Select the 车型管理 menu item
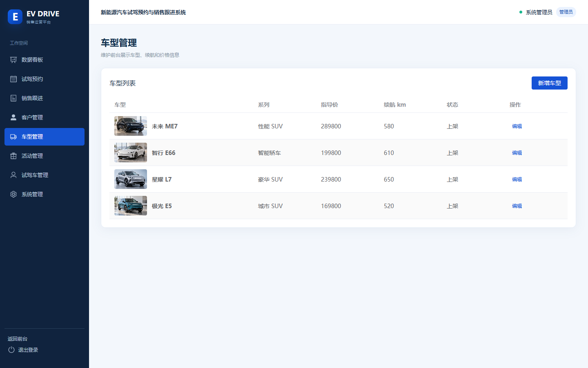Viewport: 588px width, 368px height. [x=45, y=137]
